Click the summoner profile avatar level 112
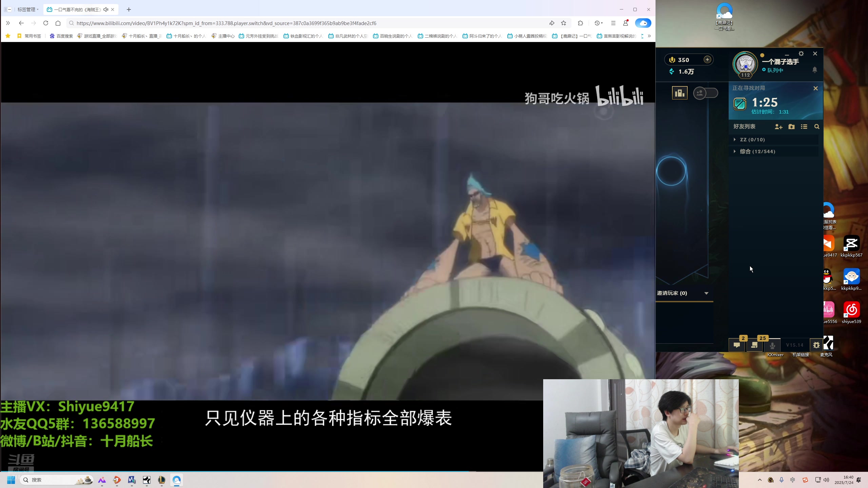868x488 pixels. point(745,64)
